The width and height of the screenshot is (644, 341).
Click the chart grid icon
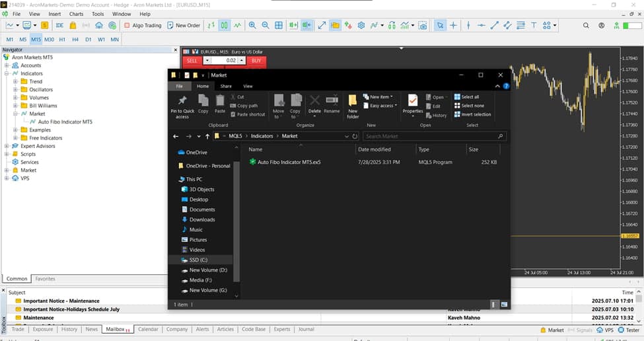tap(279, 25)
